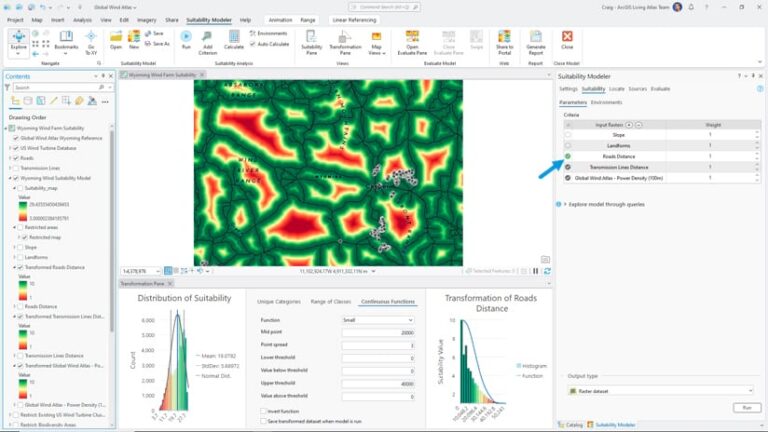Switch Contents to List by Labeling

(79, 101)
